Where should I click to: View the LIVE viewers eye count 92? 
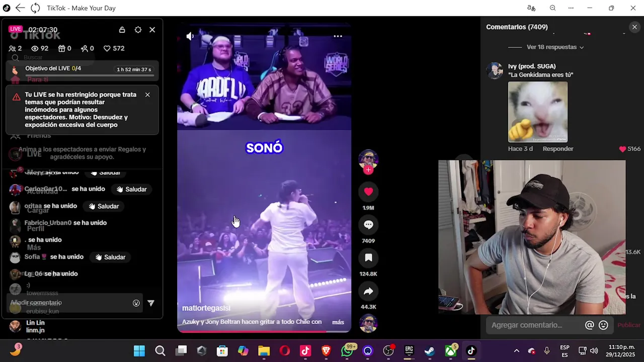click(40, 48)
